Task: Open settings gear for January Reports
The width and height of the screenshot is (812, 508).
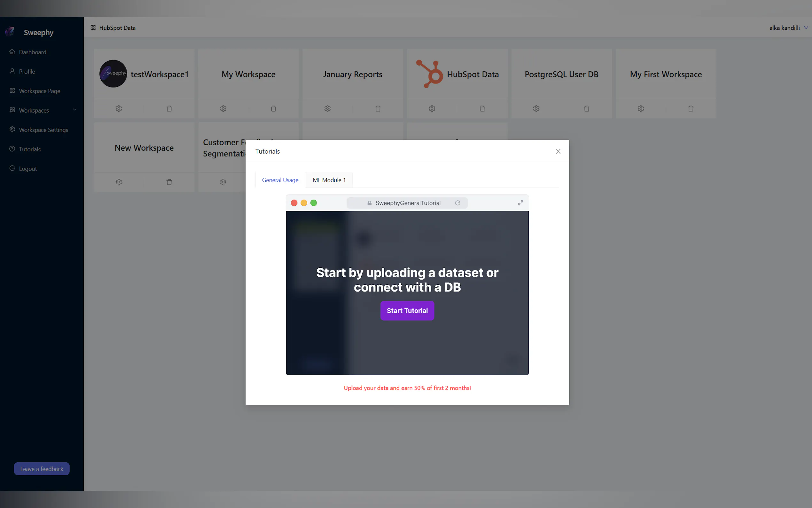Action: (x=328, y=108)
